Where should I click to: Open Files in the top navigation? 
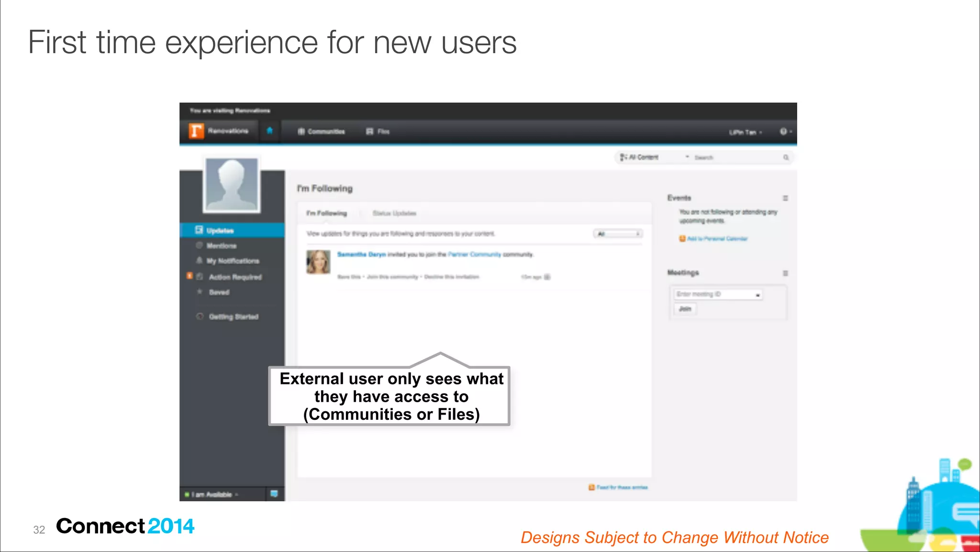[378, 131]
